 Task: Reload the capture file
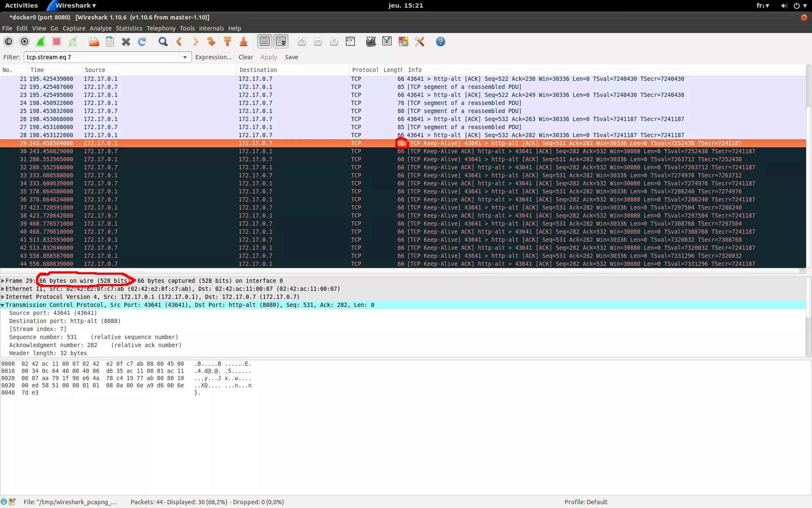coord(142,41)
